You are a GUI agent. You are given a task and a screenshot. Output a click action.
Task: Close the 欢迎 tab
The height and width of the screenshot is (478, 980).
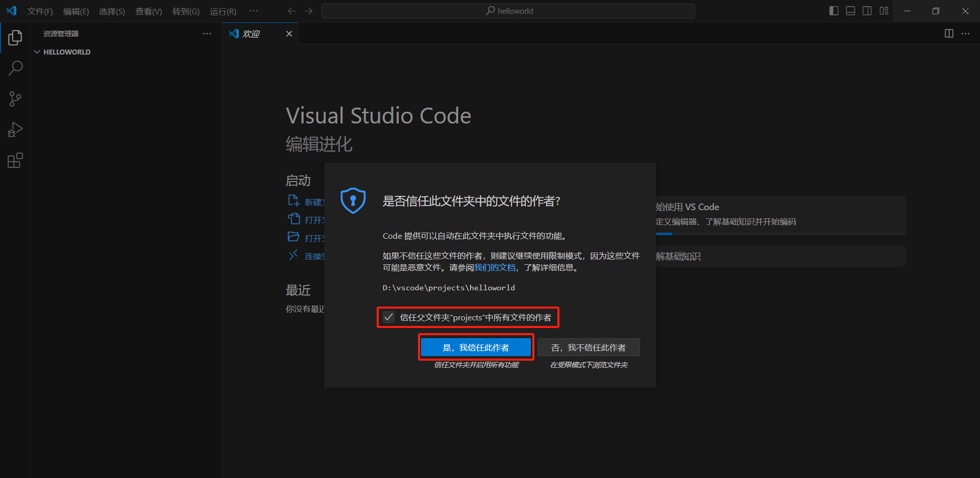pos(289,34)
